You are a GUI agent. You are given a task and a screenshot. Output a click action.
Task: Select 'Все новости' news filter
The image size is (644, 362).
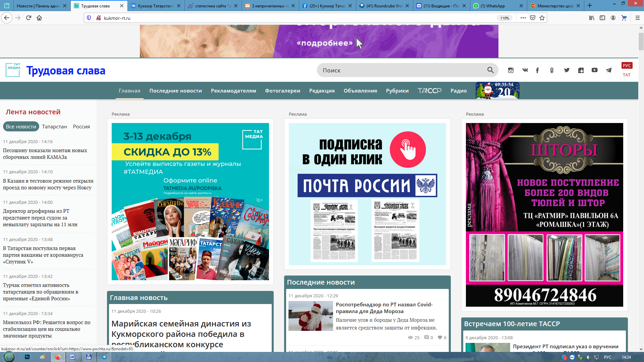[21, 127]
